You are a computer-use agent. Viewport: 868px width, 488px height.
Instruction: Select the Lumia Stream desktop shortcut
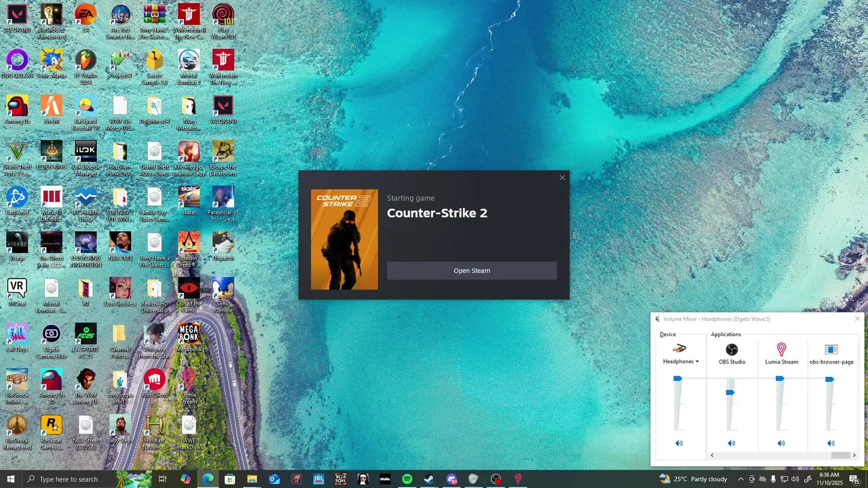[189, 386]
